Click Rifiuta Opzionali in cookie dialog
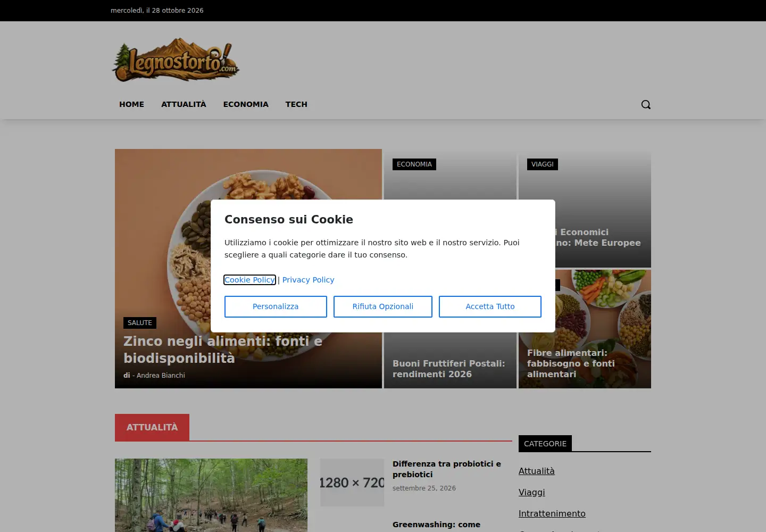 (383, 306)
